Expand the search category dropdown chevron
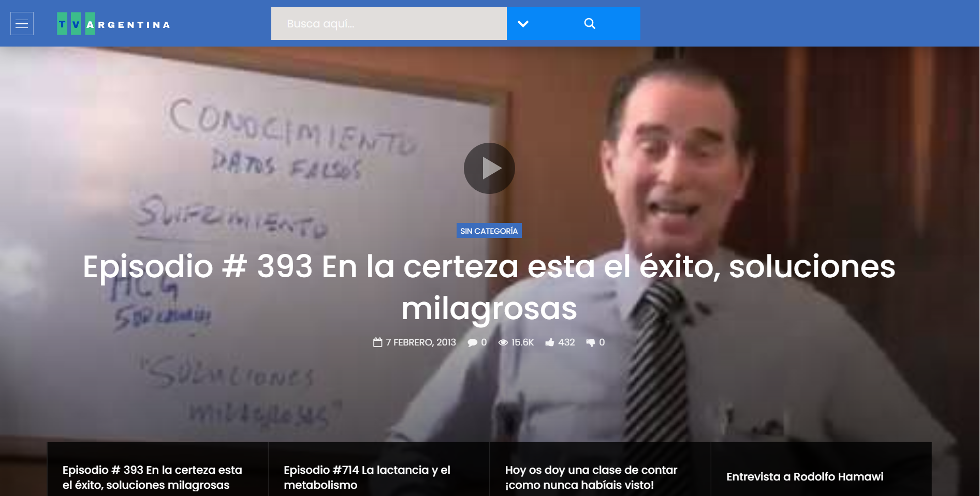Viewport: 980px width, 496px height. tap(523, 24)
